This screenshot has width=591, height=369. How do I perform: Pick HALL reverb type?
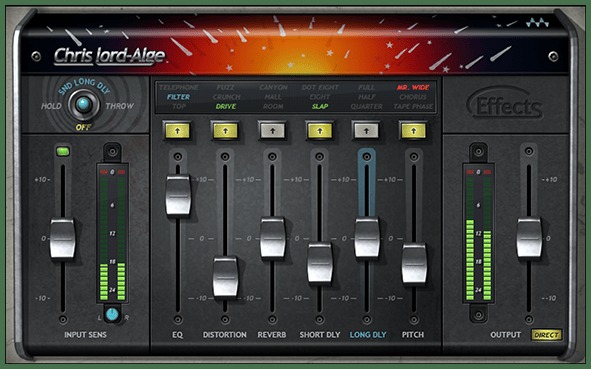[x=273, y=97]
